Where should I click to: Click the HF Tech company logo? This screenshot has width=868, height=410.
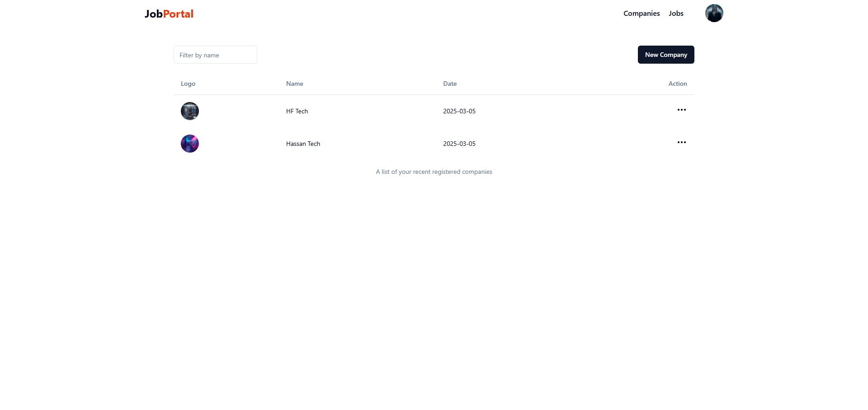tap(190, 111)
